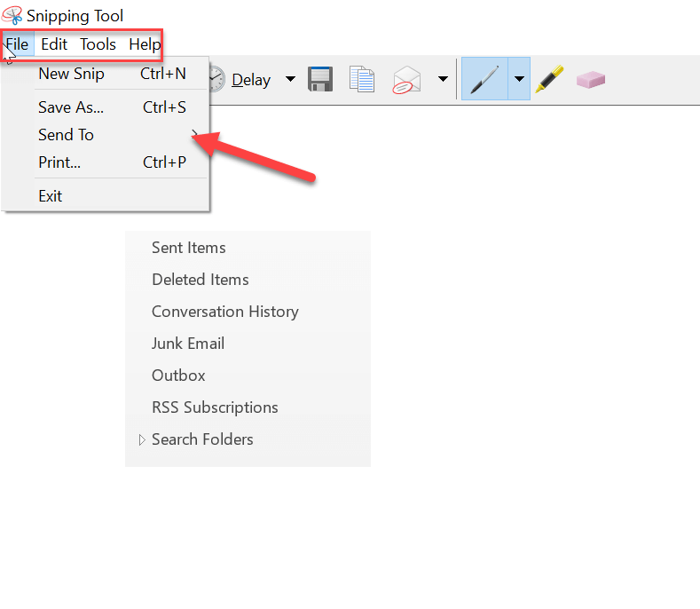Expand the Search Folders tree node
The height and width of the screenshot is (609, 700).
(x=142, y=439)
